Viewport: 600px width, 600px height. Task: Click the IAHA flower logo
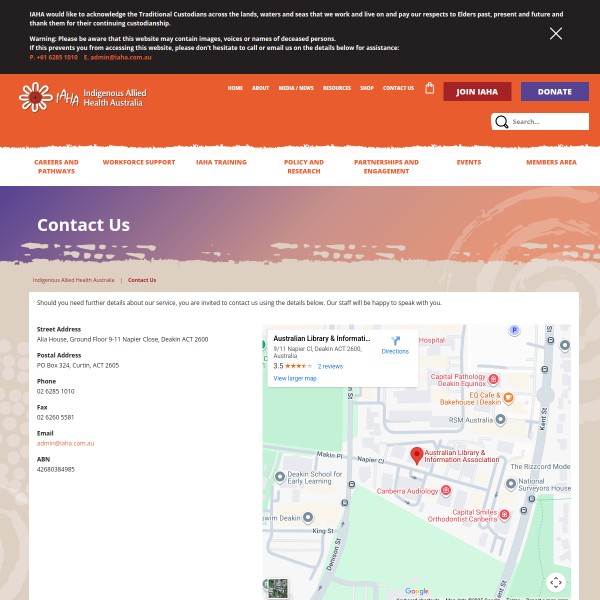[x=35, y=97]
